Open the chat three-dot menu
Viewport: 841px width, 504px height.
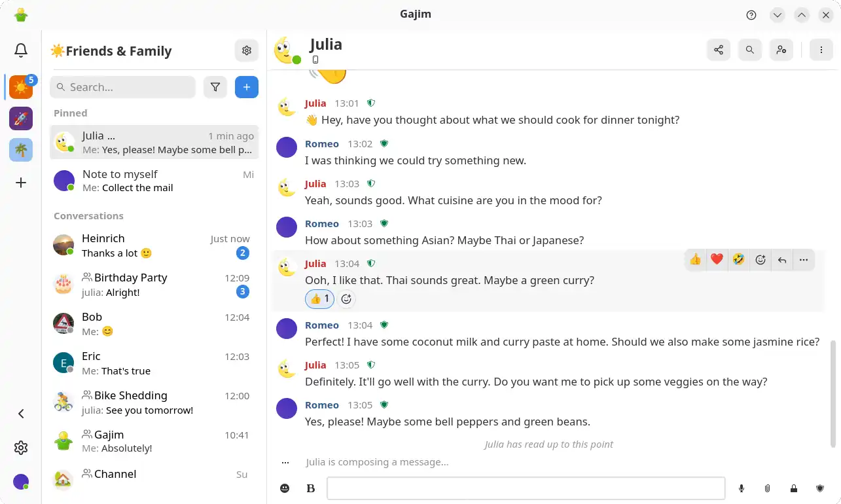click(821, 50)
